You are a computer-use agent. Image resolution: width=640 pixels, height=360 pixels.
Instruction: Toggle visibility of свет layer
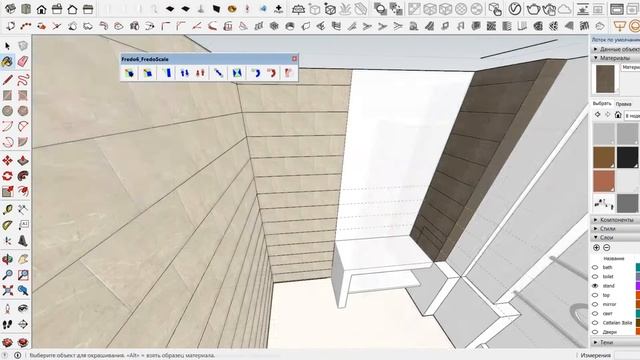tap(595, 313)
